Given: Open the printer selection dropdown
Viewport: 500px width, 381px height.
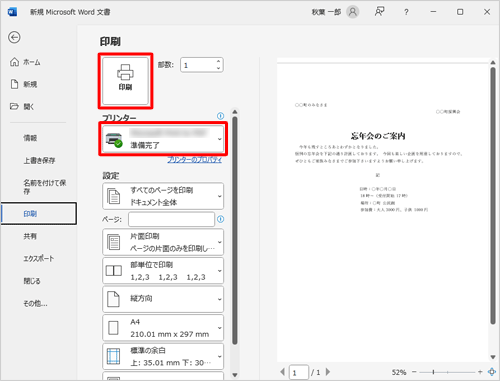Looking at the screenshot, I should tap(163, 139).
